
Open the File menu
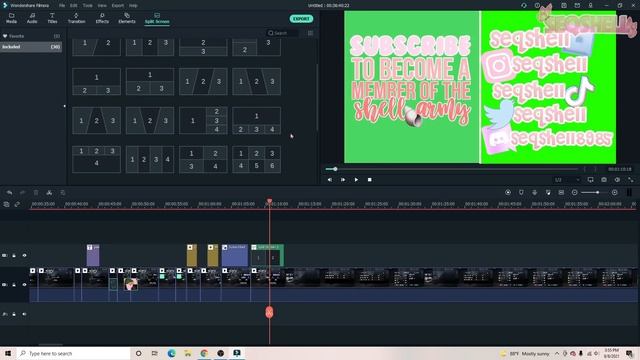point(62,5)
